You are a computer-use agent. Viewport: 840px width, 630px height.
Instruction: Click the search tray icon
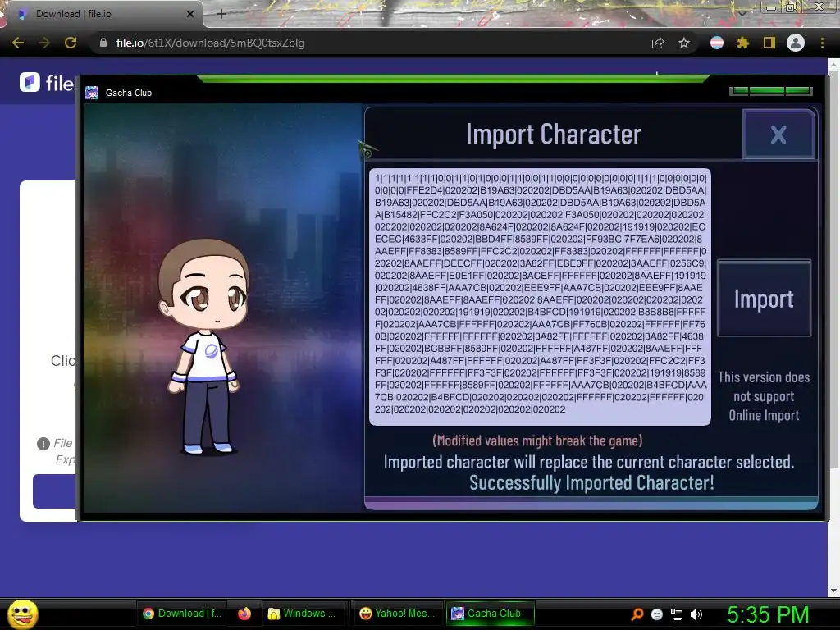pyautogui.click(x=637, y=614)
